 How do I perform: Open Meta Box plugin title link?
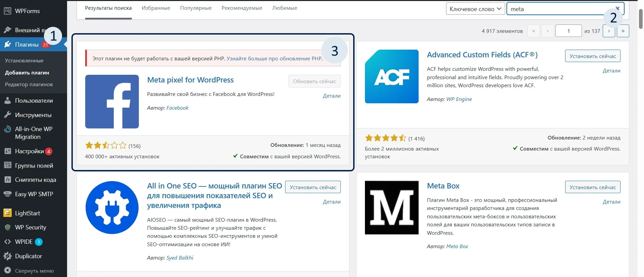pos(443,186)
